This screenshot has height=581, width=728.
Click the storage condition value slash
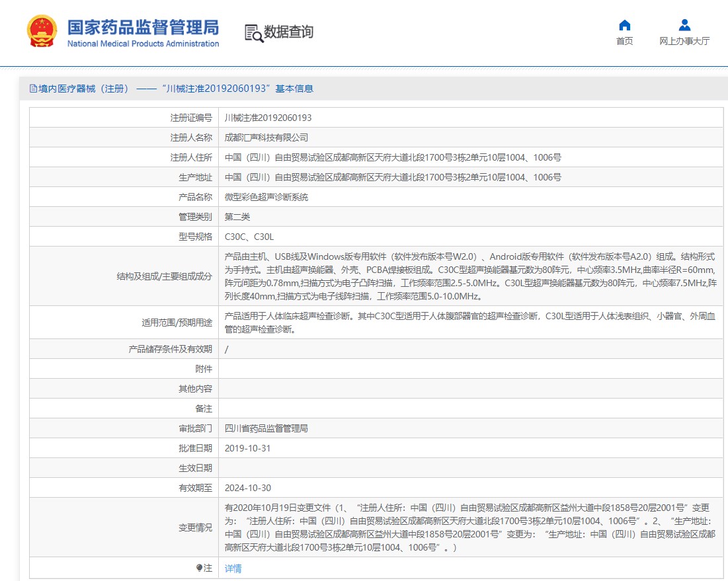(x=227, y=350)
